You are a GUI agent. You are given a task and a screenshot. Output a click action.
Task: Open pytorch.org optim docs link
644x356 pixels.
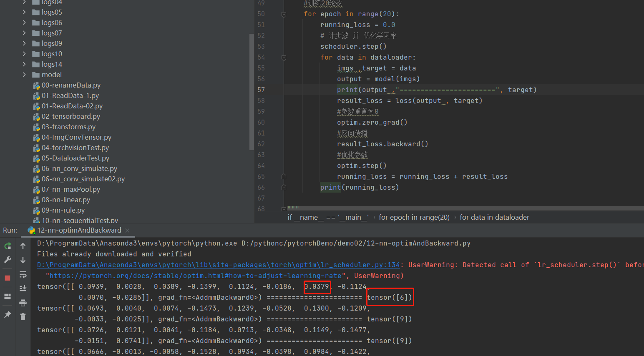(x=195, y=276)
